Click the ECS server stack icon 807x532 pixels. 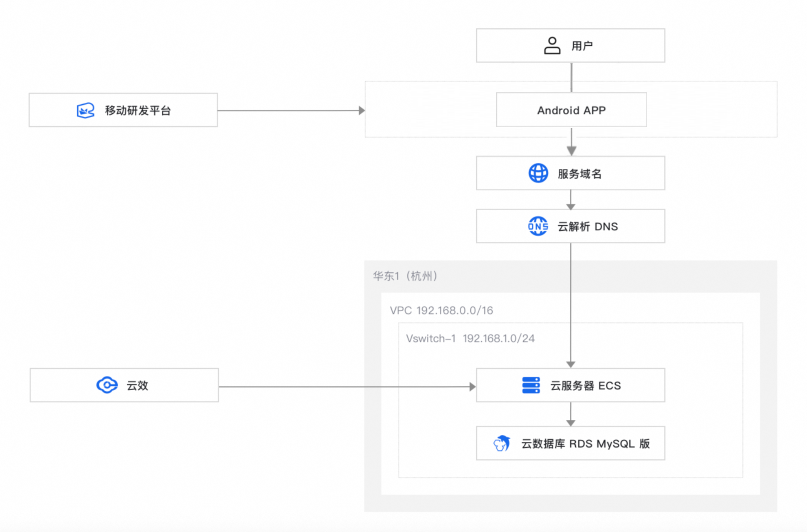531,385
